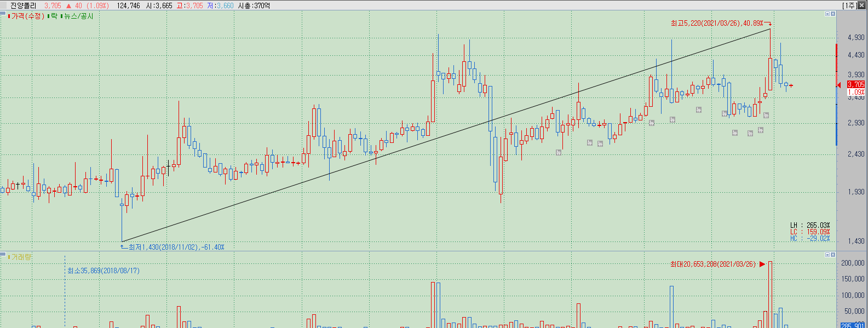This screenshot has height=328, width=868.
Task: Click the change value 40 (1.09%)
Action: click(91, 5)
